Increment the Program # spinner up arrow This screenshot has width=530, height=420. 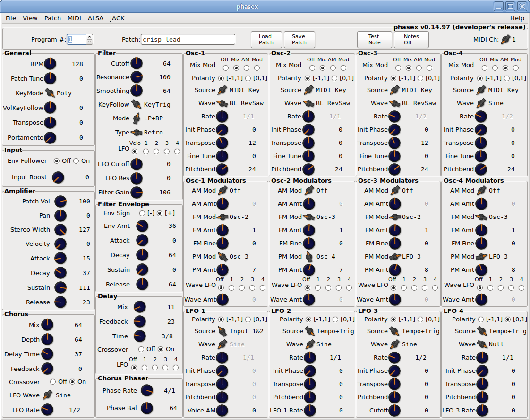[90, 37]
